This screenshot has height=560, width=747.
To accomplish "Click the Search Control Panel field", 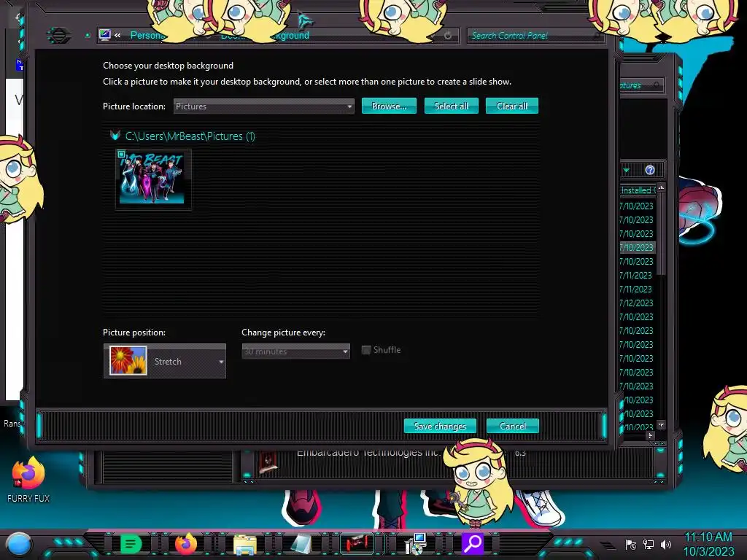I will 535,35.
